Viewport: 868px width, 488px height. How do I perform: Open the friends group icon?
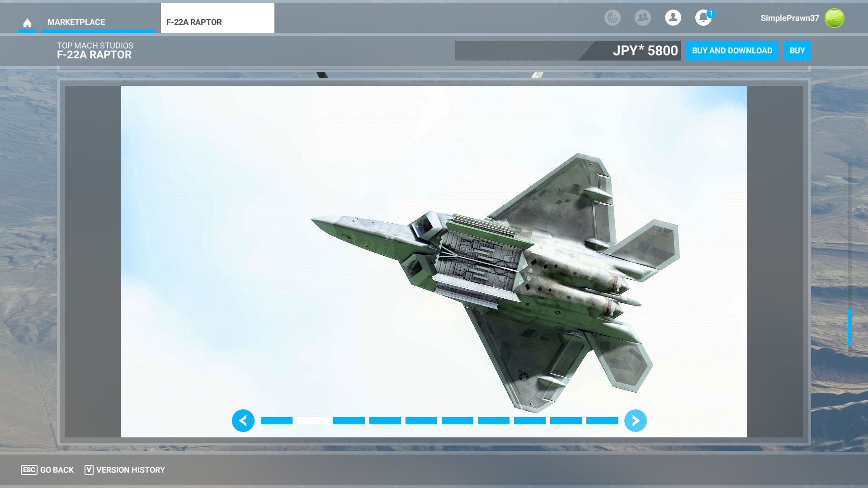coord(642,18)
